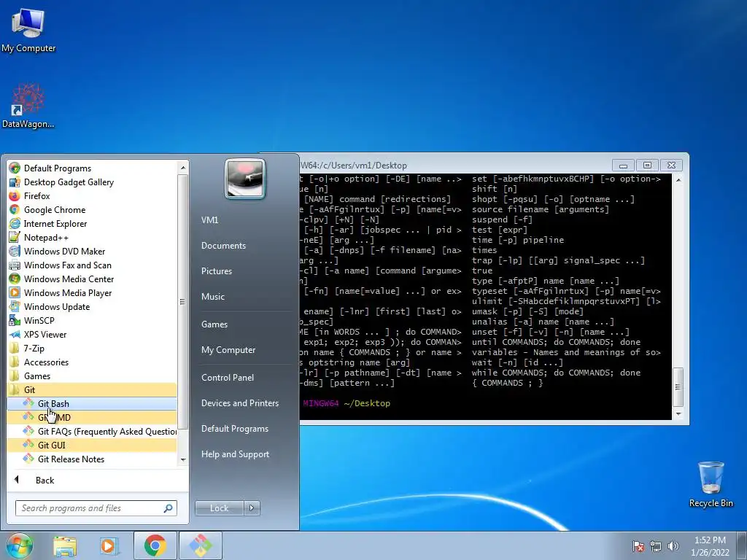Open the shutdown options arrow beside Lock

pos(252,508)
